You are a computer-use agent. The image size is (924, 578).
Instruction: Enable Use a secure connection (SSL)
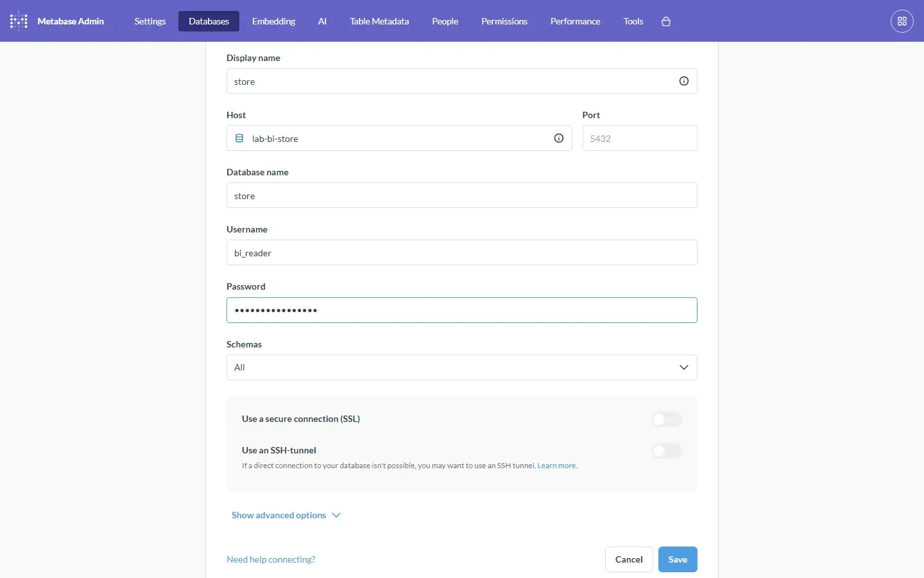pos(667,419)
